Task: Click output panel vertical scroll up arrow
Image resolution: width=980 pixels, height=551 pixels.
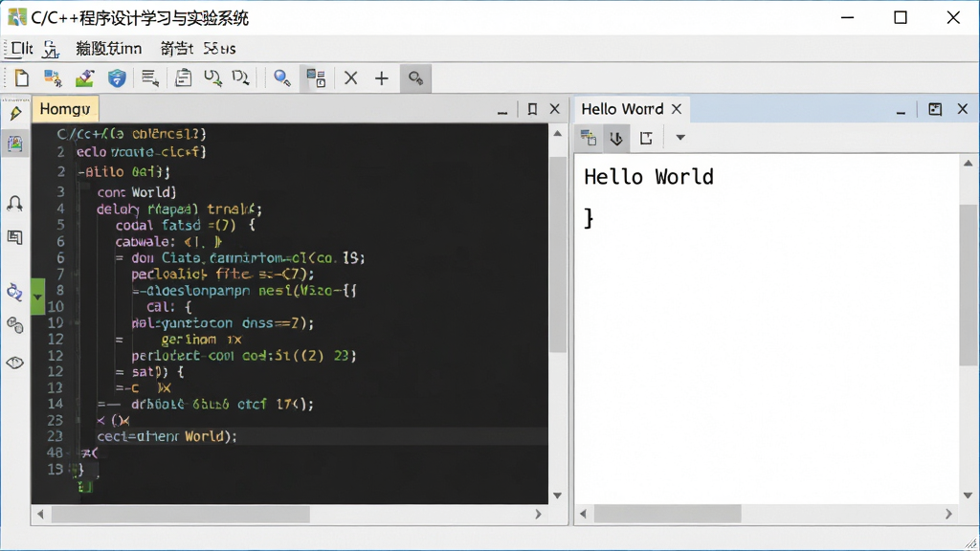Action: point(969,163)
